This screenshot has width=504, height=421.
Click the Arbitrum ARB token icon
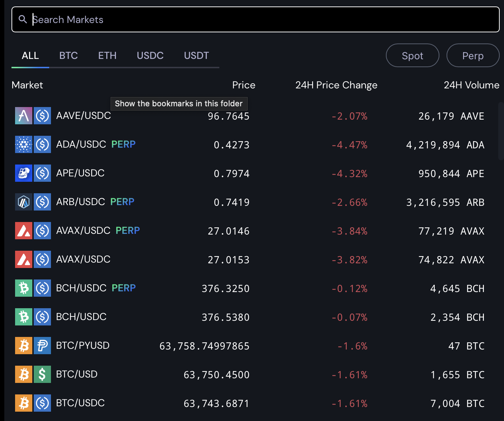click(24, 202)
